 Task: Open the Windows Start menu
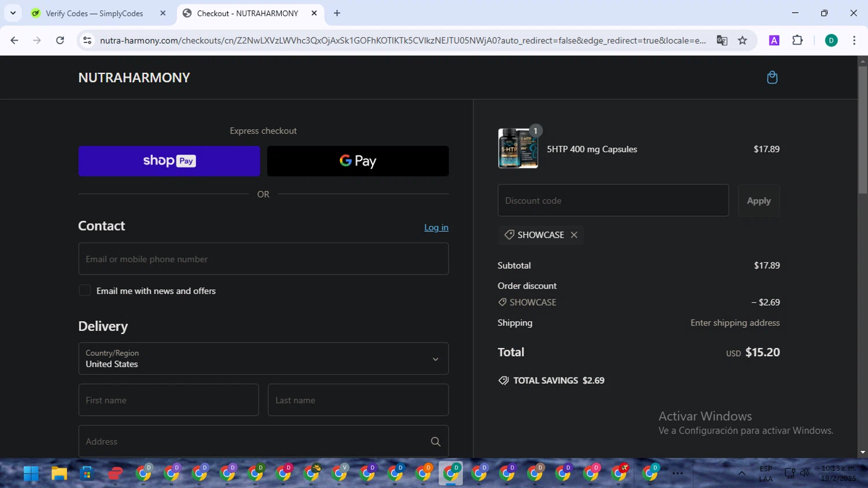pyautogui.click(x=31, y=474)
